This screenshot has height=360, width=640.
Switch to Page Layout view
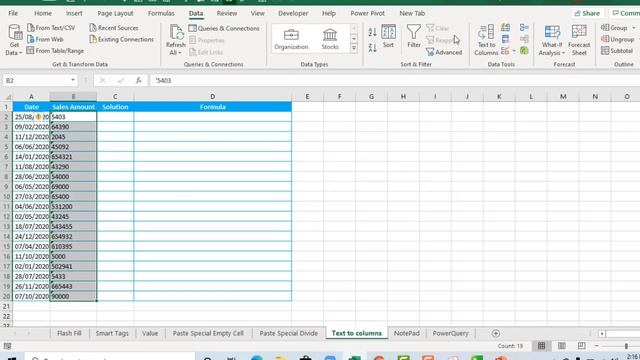[562, 346]
